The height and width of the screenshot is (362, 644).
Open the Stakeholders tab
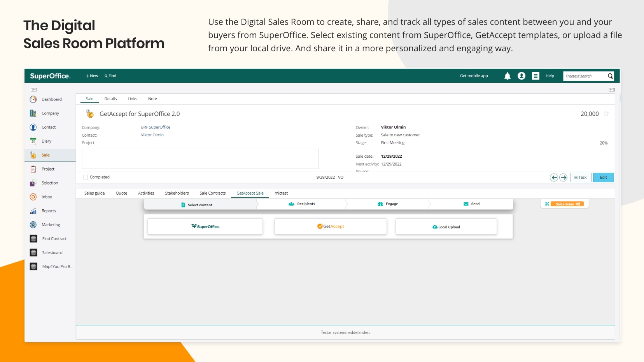[177, 193]
